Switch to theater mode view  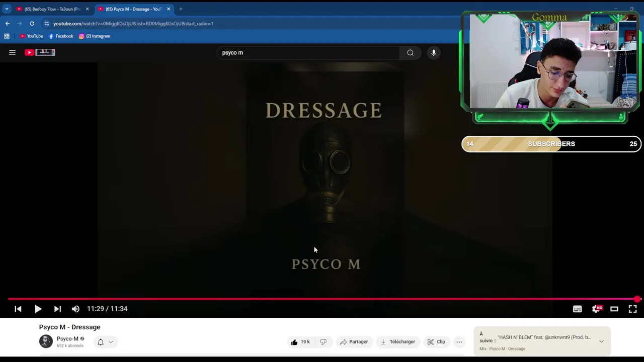(614, 309)
